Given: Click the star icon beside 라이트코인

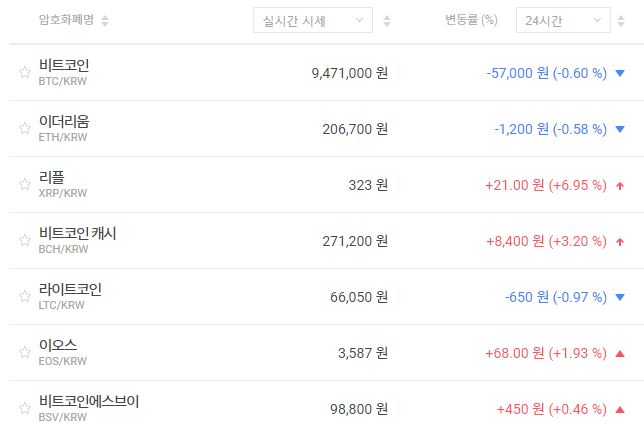Looking at the screenshot, I should (24, 296).
